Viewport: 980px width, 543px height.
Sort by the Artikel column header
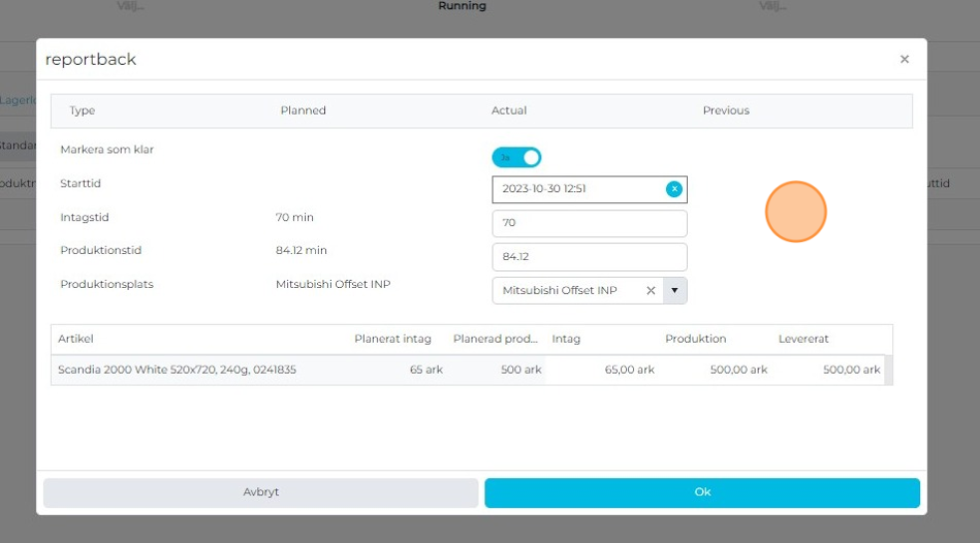76,339
